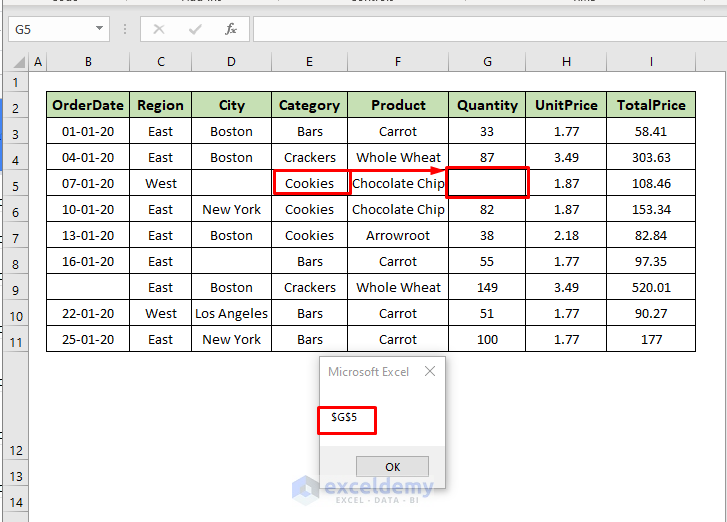Click the formula bar options dots handle

coord(125,29)
